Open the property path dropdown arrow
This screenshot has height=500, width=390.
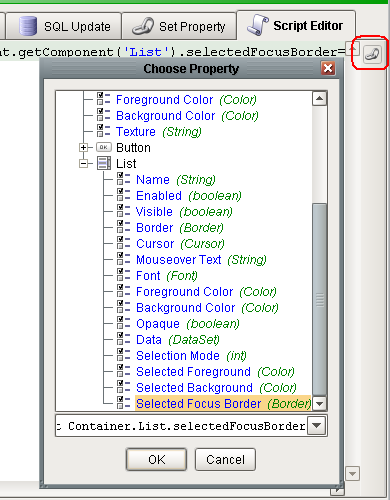coord(316,426)
